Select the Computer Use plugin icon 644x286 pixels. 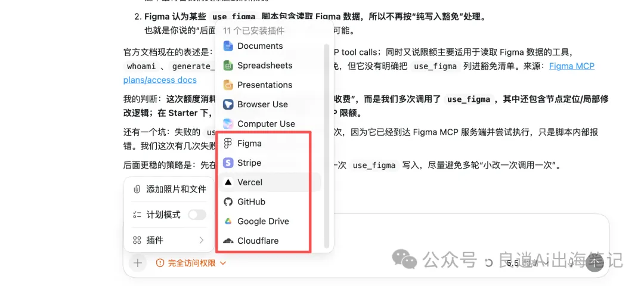pos(228,123)
